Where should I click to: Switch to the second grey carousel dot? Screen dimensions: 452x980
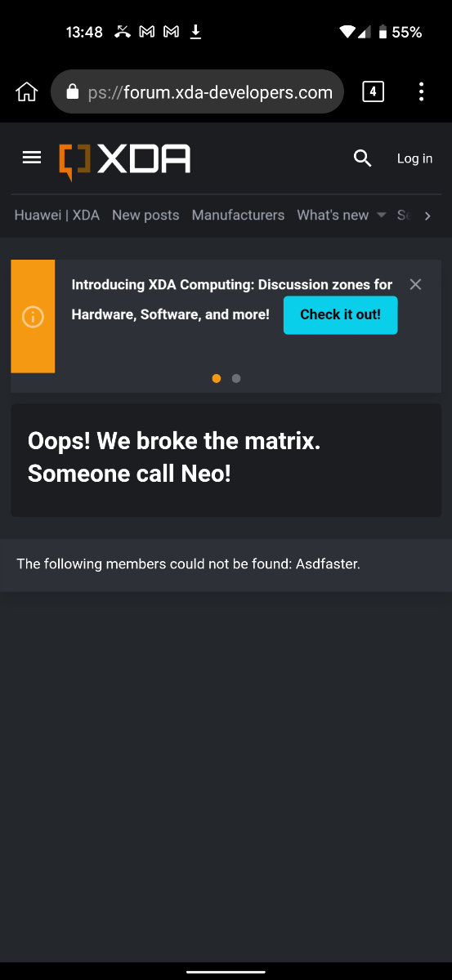point(236,378)
